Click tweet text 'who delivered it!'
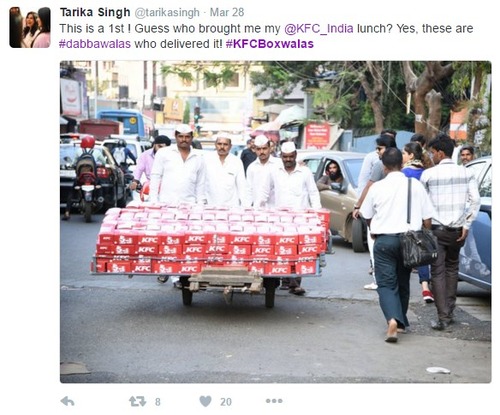Screen dimensions: 500x415 coord(178,44)
